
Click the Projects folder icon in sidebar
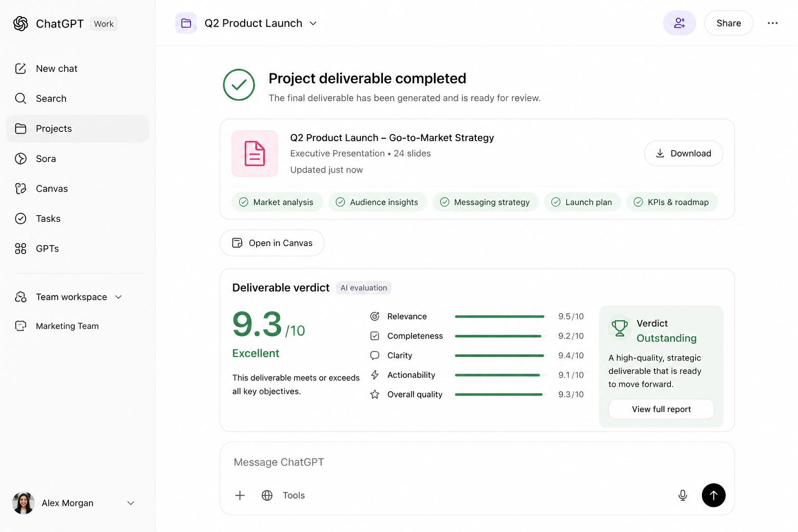click(x=21, y=129)
